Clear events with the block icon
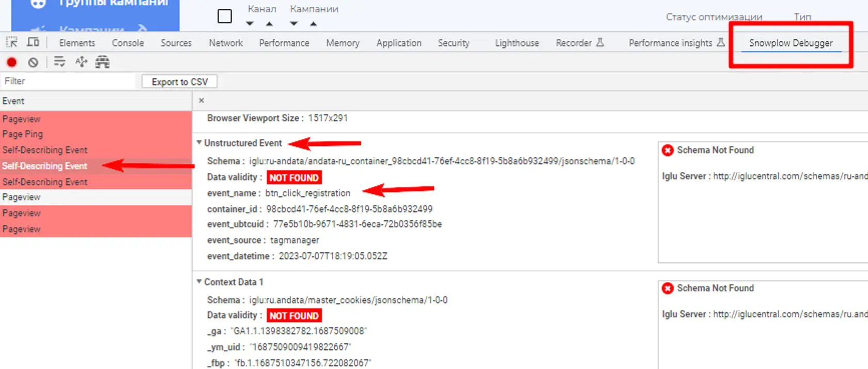 click(x=33, y=62)
